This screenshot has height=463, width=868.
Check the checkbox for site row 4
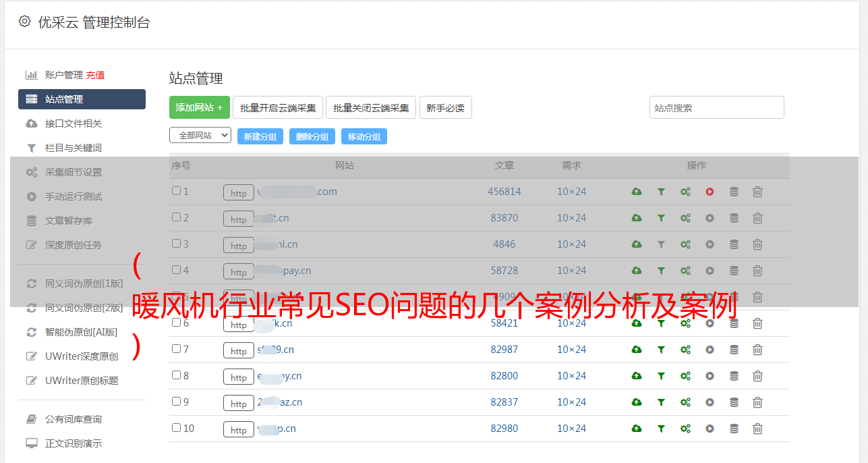point(176,270)
